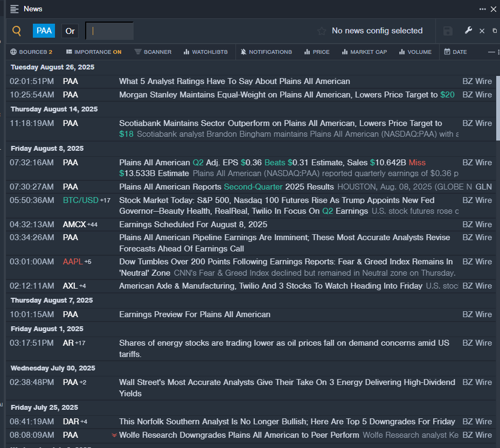Click PAA +2 ticker in 02:38:48PM row
This screenshot has width=500, height=448.
coord(74,382)
